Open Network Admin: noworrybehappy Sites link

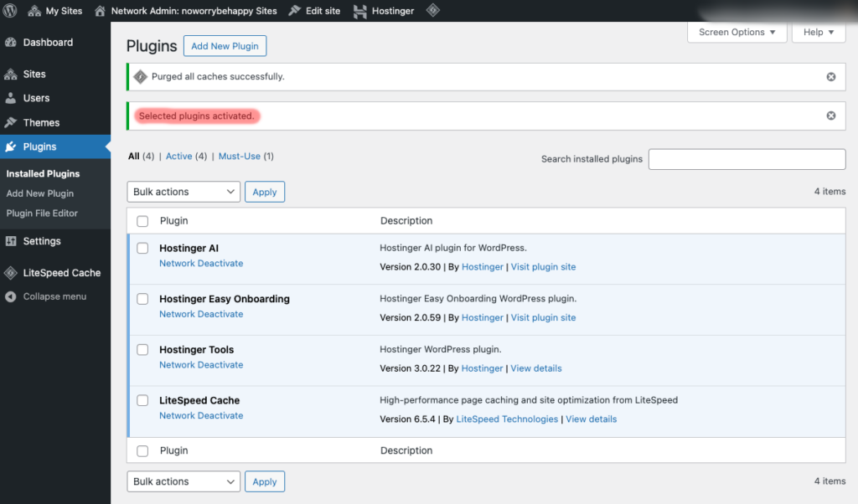(194, 11)
